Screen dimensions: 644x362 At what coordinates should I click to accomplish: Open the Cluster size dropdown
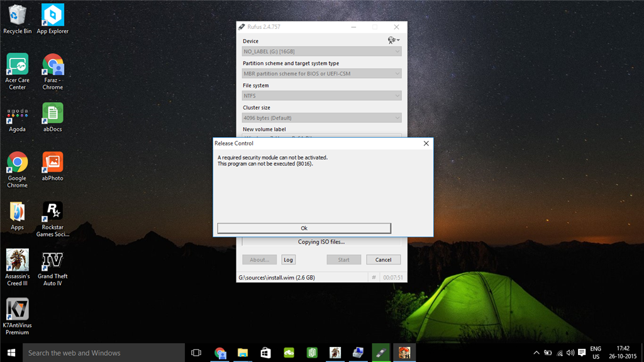point(321,118)
